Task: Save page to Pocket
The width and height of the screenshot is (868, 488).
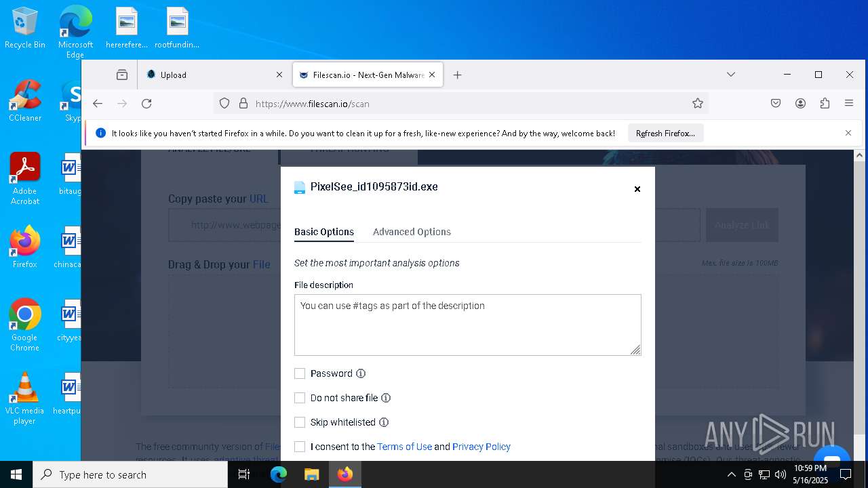Action: pos(776,104)
